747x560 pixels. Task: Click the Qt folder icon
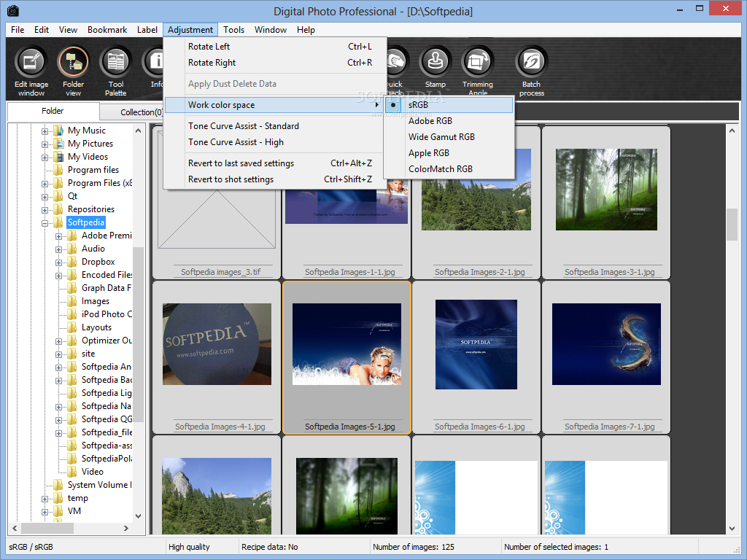58,196
